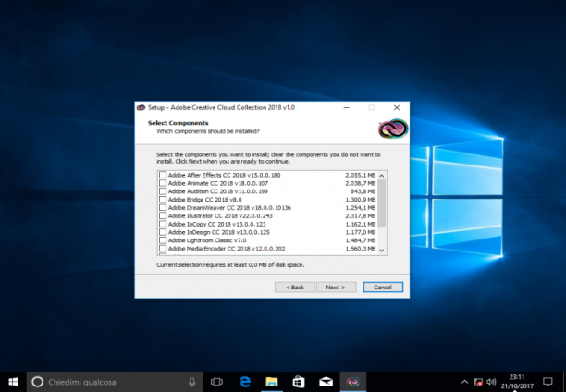566x392 pixels.
Task: Click the 2.317,8 MB size value
Action: 361,215
